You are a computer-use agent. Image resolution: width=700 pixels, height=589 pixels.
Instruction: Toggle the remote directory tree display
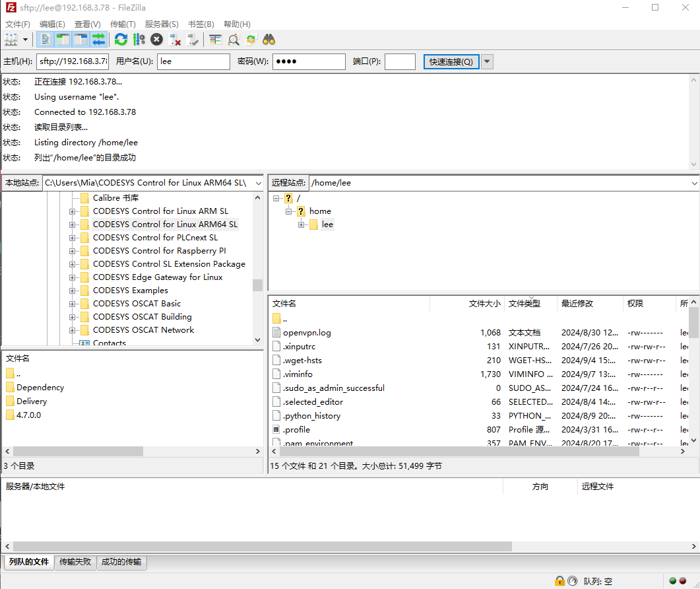[80, 40]
